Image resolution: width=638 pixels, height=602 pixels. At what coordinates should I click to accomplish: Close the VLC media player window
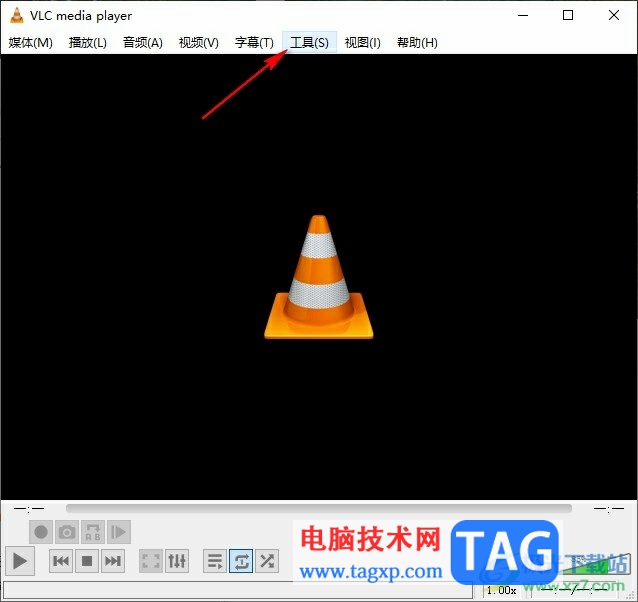point(614,15)
